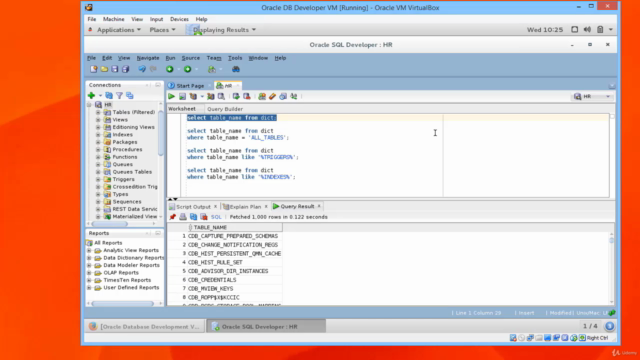Click the Save toolbar icon
The width and height of the screenshot is (640, 360).
click(115, 69)
